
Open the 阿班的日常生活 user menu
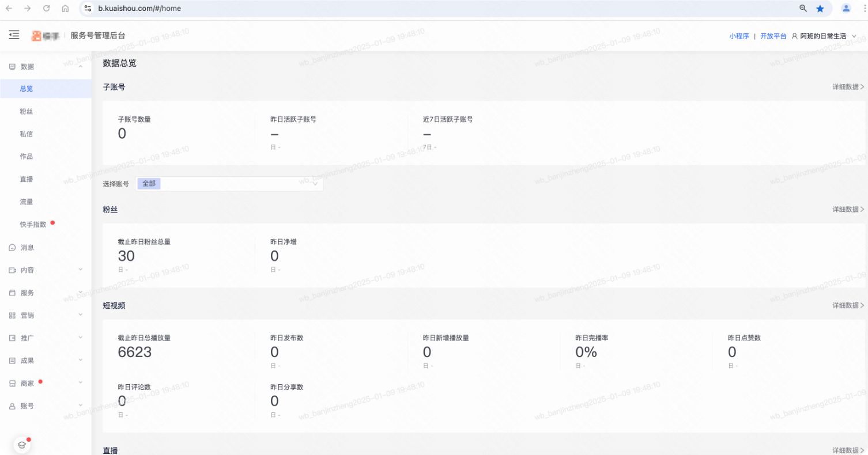click(824, 36)
